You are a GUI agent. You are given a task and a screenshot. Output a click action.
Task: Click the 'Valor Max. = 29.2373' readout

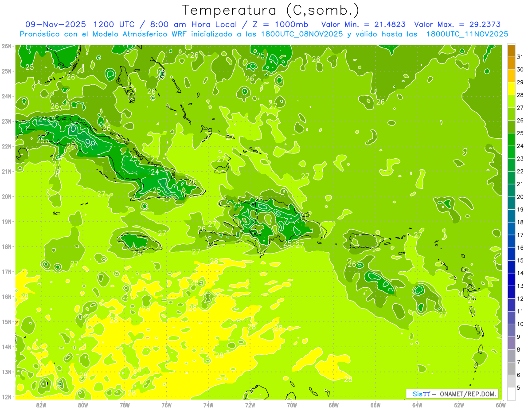[458, 24]
